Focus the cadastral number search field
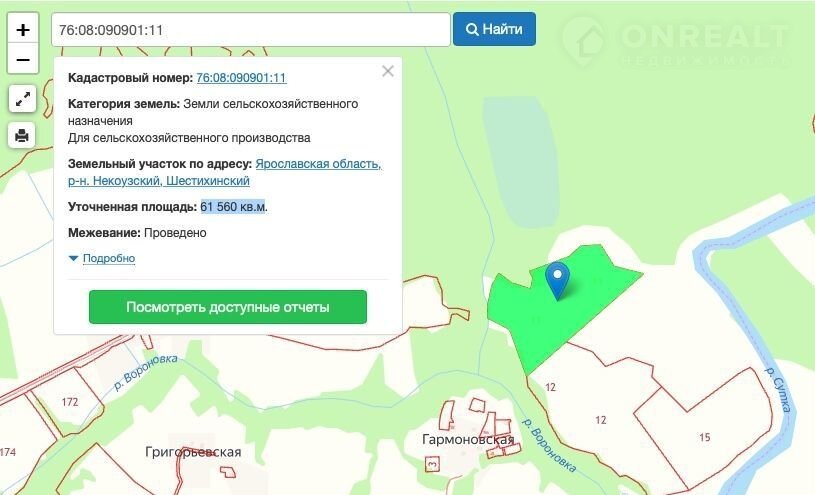 tap(250, 30)
